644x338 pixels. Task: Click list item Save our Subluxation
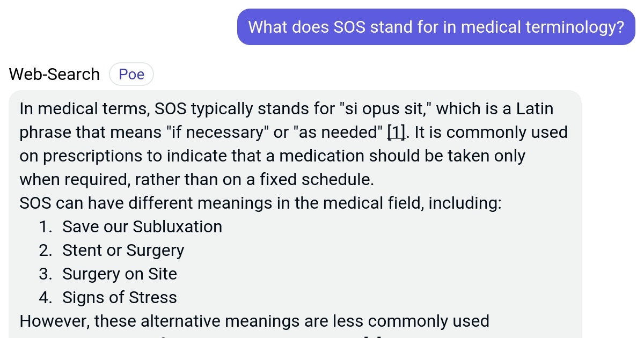[x=142, y=226]
